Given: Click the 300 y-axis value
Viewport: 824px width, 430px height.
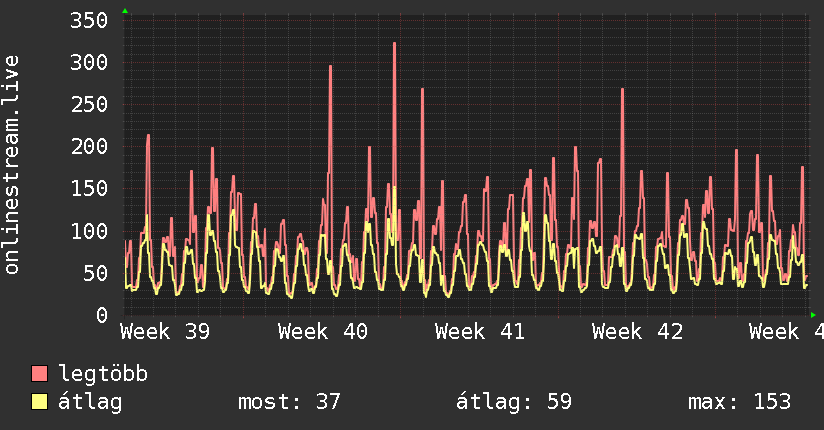Looking at the screenshot, I should point(89,63).
